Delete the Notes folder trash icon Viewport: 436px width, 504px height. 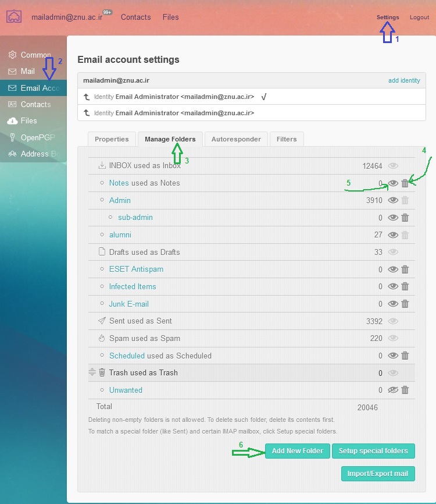405,183
